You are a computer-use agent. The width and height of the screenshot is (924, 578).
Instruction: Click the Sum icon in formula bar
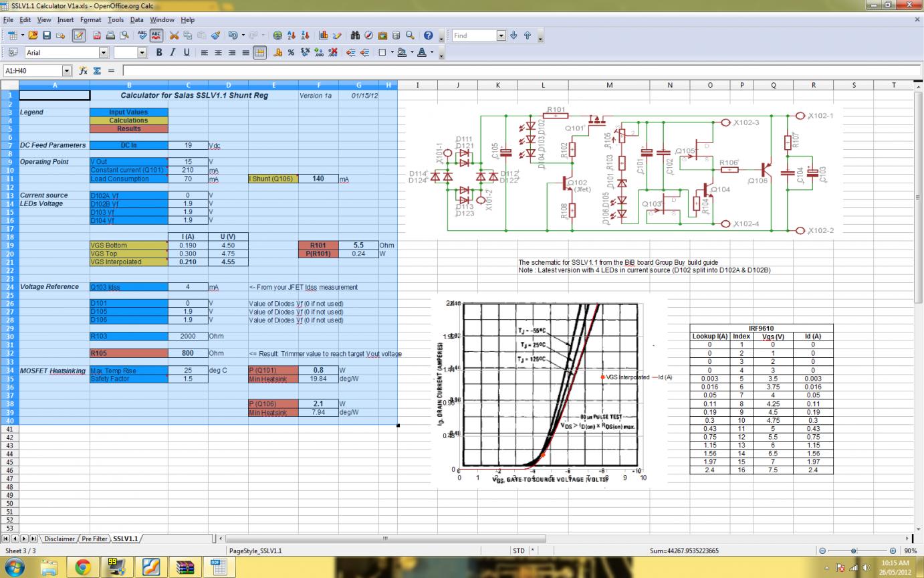click(98, 70)
